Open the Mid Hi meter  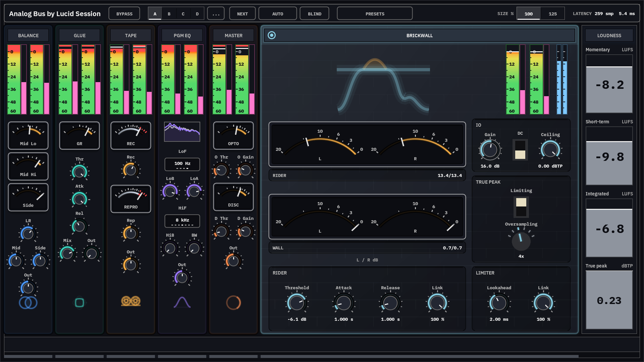(28, 166)
